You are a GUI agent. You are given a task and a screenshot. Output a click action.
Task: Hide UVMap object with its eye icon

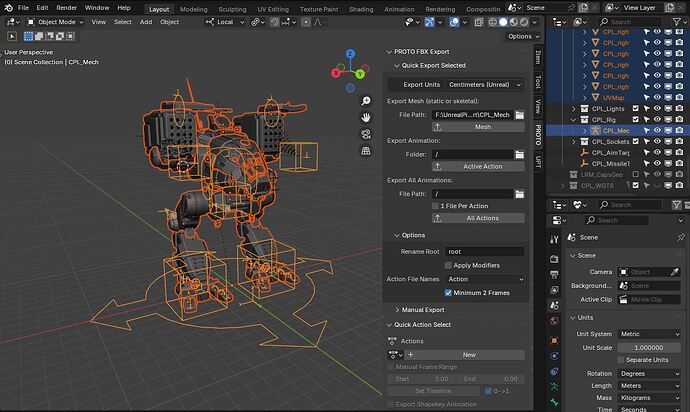tap(657, 97)
